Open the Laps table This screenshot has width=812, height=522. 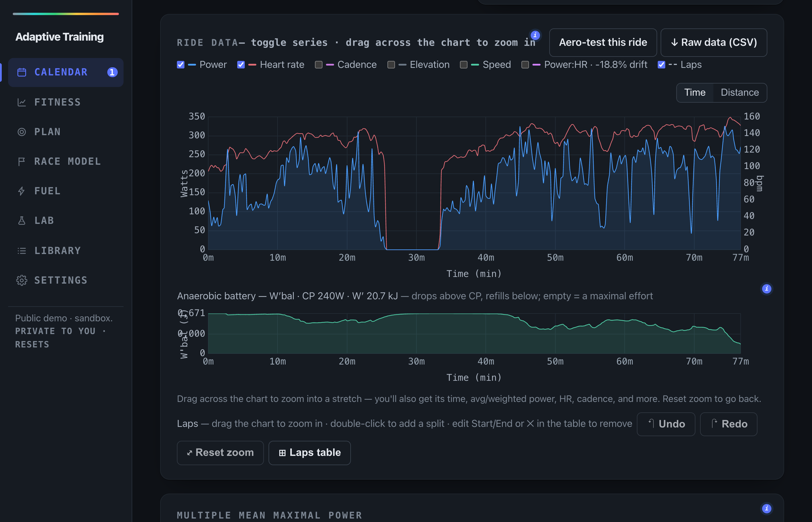(x=309, y=452)
